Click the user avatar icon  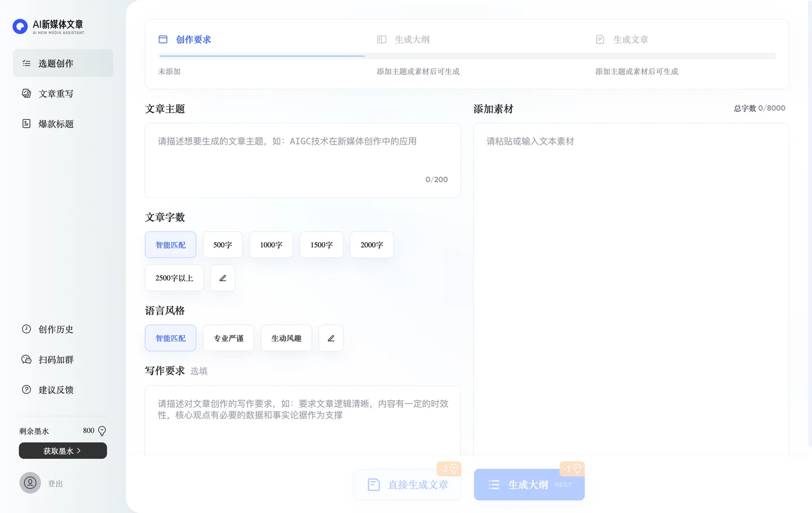(x=30, y=483)
